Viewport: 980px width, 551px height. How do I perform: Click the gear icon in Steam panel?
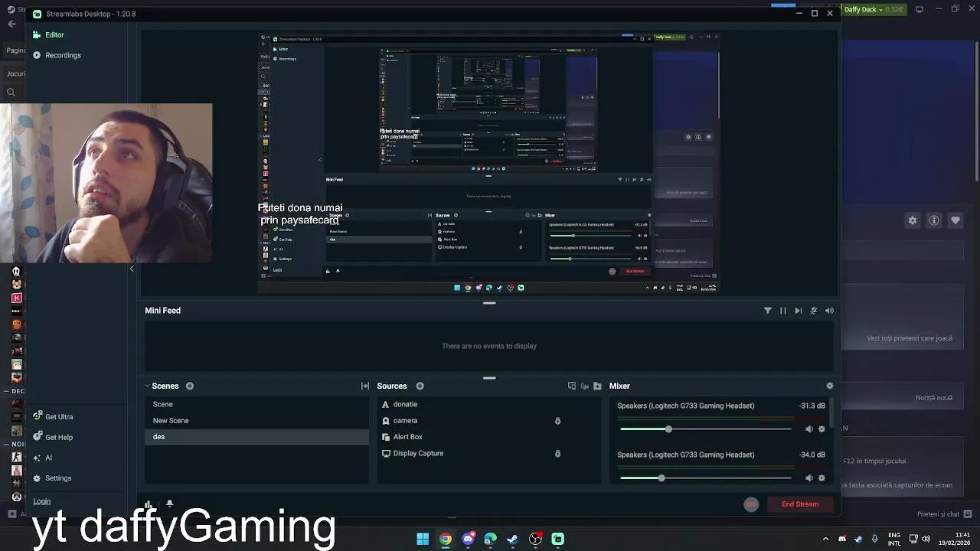[x=912, y=220]
